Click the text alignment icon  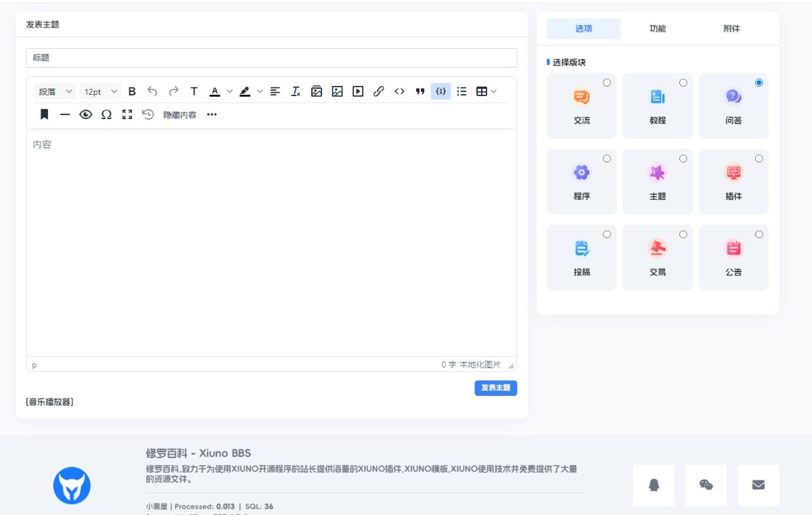coord(275,91)
